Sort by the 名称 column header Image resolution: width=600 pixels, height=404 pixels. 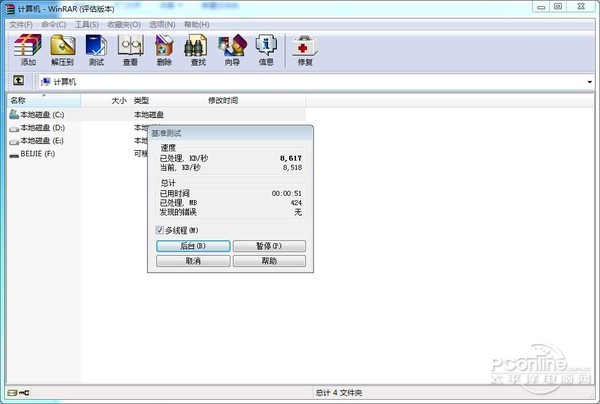44,101
